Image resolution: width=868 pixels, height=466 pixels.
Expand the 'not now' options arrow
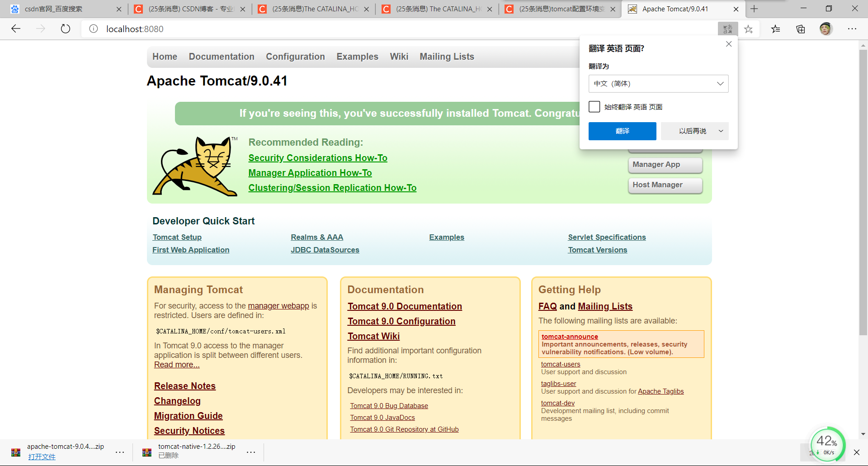point(721,131)
